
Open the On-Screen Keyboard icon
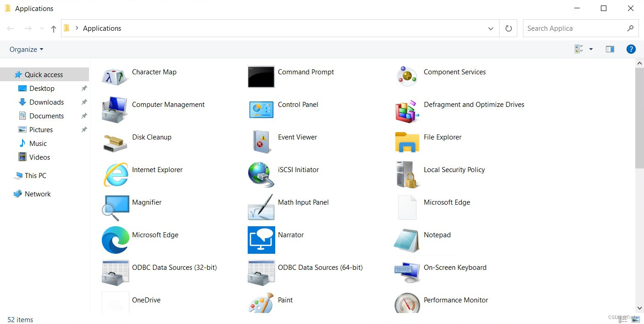point(407,272)
